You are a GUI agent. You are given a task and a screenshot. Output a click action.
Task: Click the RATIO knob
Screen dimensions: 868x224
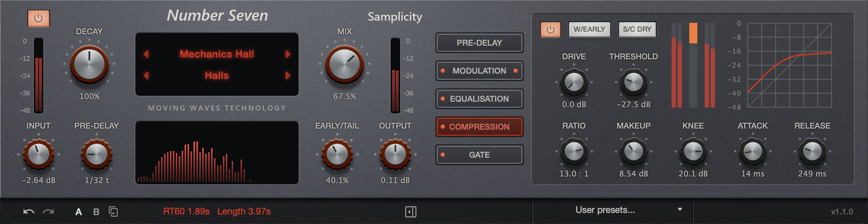[574, 151]
